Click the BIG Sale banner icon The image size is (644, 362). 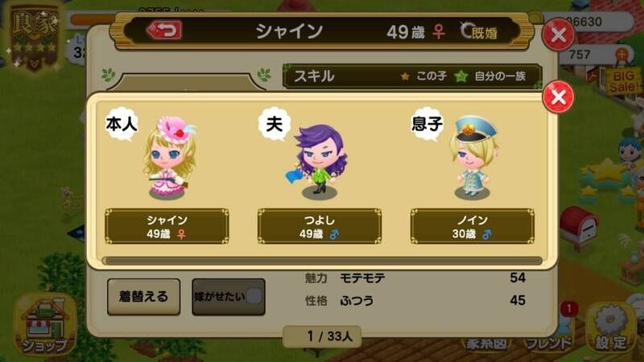click(625, 81)
